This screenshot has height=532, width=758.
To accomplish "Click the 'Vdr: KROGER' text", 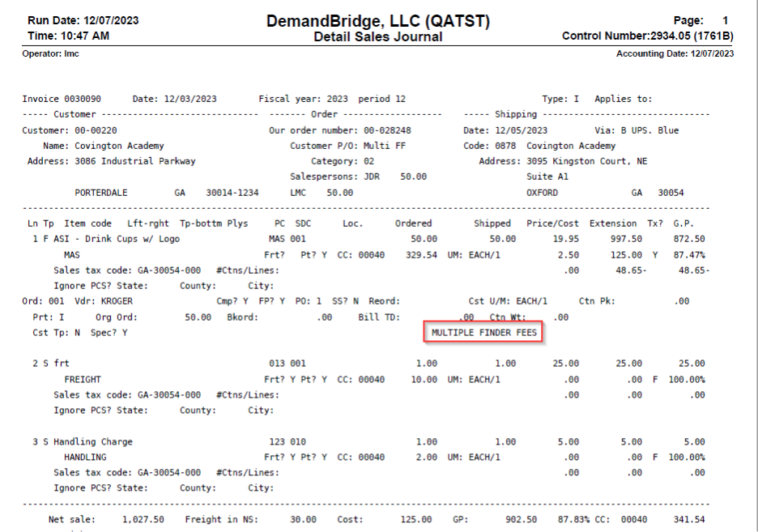I will pos(104,301).
